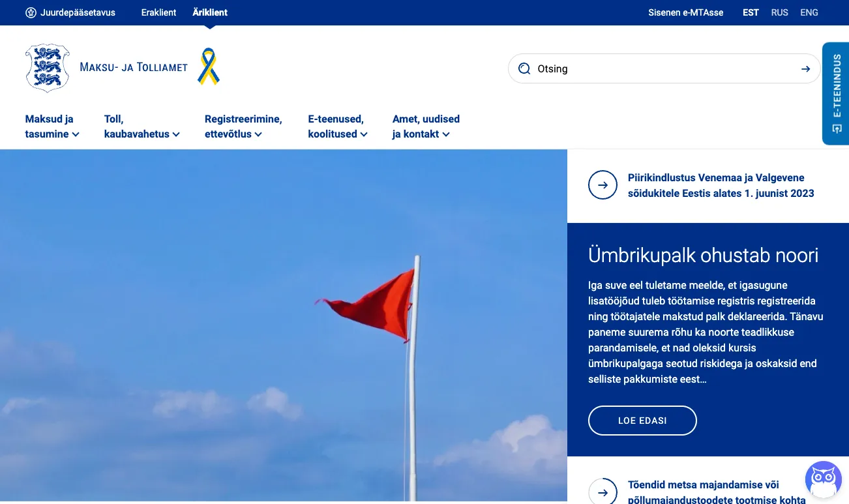Switch language to RUS
This screenshot has height=504, width=849.
tap(779, 12)
